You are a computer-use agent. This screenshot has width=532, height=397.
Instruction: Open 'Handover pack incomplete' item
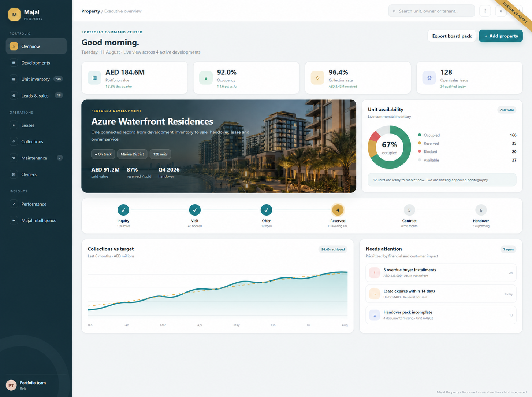point(441,315)
